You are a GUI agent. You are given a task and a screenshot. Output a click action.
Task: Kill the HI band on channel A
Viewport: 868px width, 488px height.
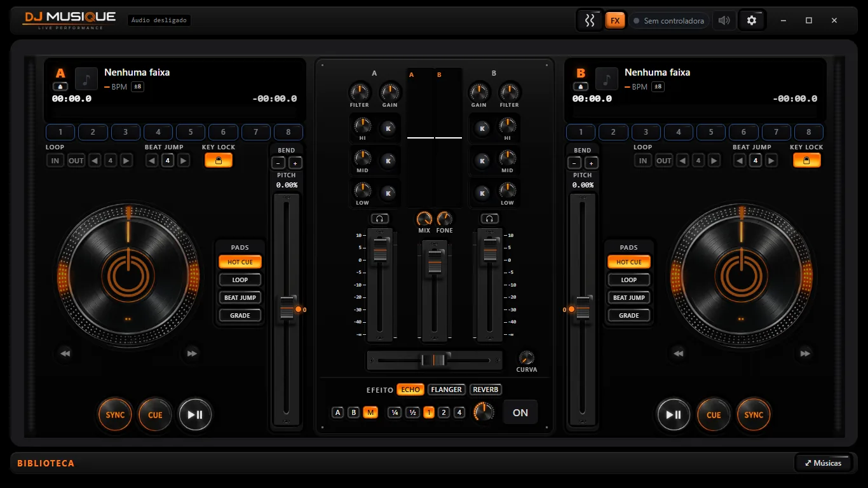pos(388,128)
